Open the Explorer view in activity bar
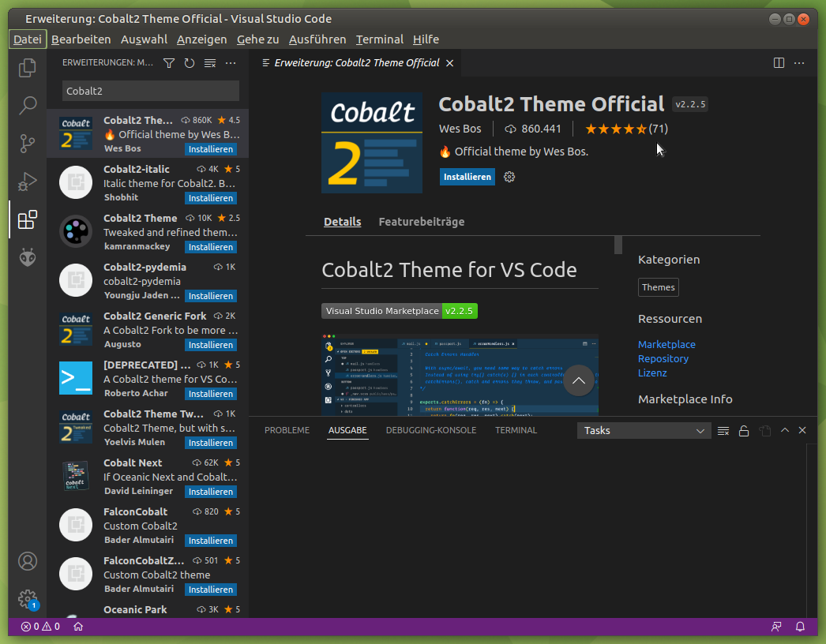Viewport: 826px width, 644px height. click(28, 68)
